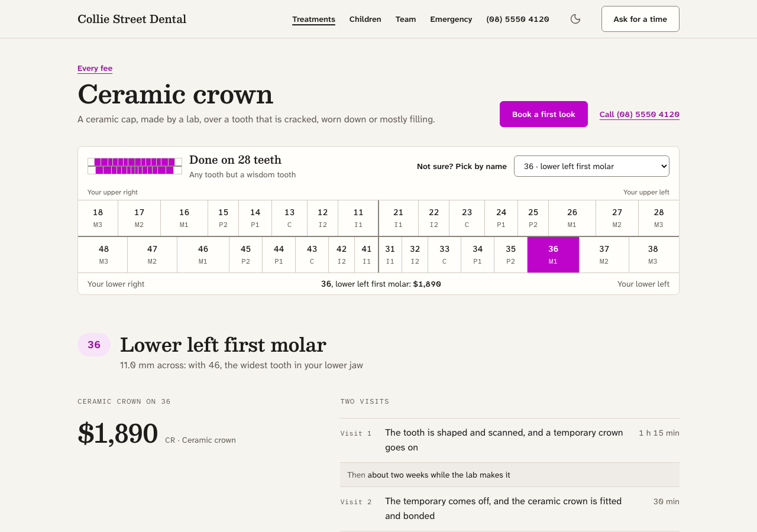Pick tooth 16 M1
The image size is (757, 532).
(184, 218)
